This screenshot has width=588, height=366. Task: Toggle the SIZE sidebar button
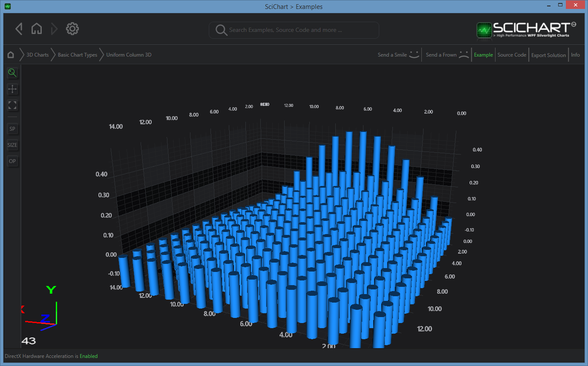pyautogui.click(x=12, y=145)
